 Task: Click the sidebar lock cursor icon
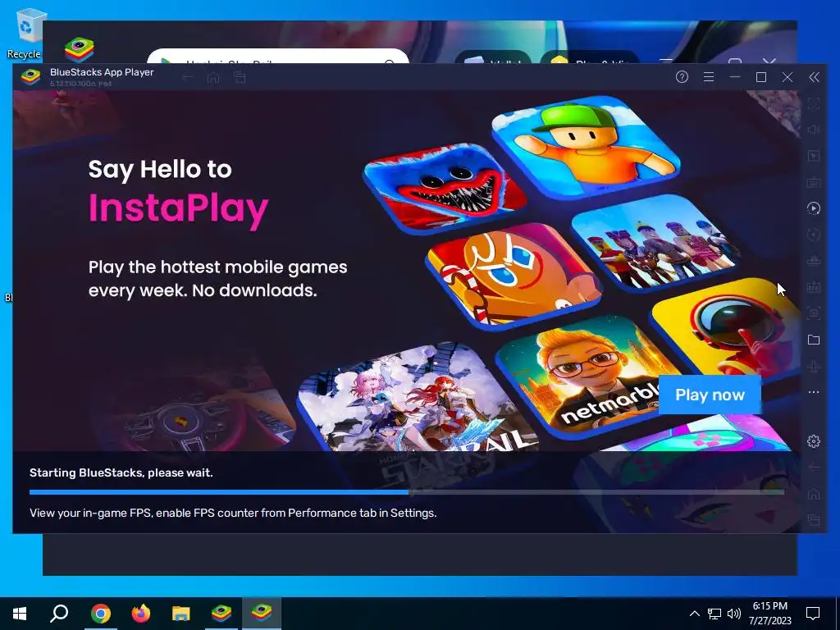click(x=813, y=156)
